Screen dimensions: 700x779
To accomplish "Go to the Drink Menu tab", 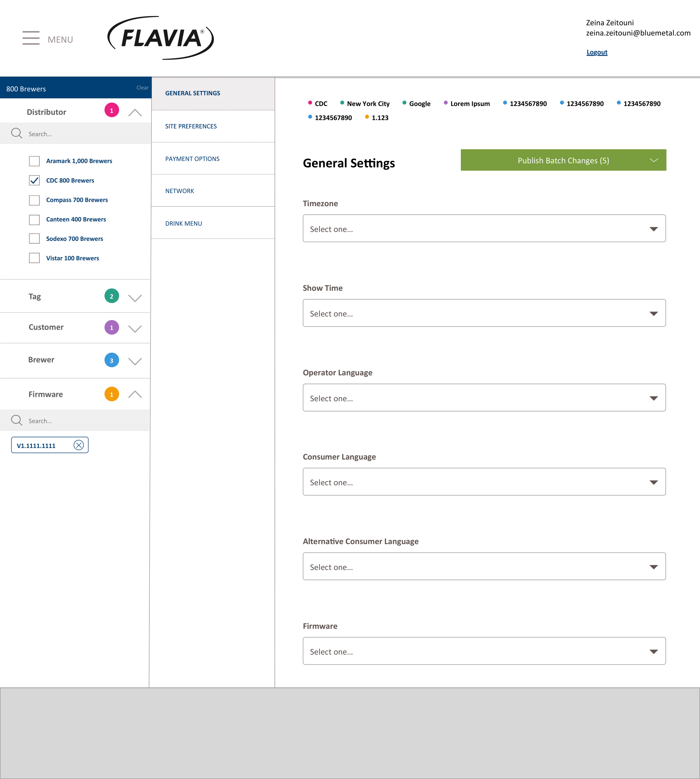I will coord(183,224).
